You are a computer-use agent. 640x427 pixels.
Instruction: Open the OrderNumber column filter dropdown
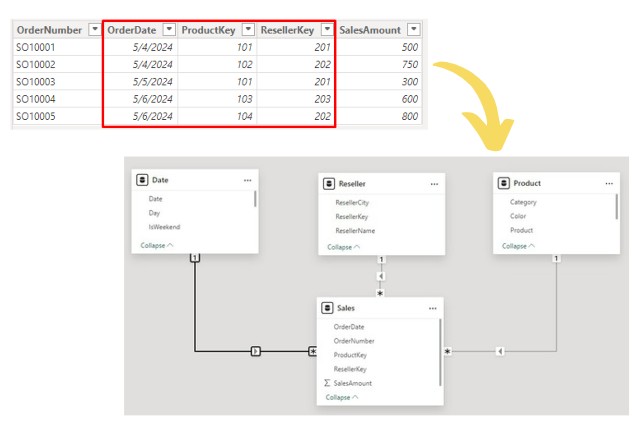click(93, 30)
